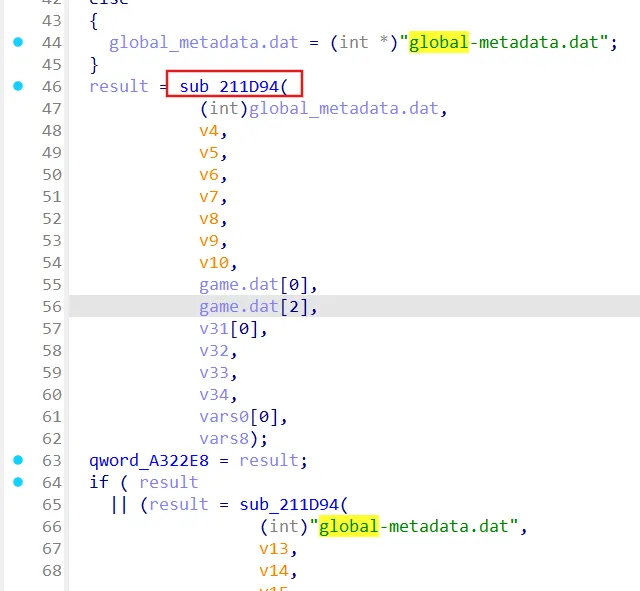Screen dimensions: 640x591
Task: Open the red-boxed sub_211D94 call on line 46
Action: click(236, 87)
